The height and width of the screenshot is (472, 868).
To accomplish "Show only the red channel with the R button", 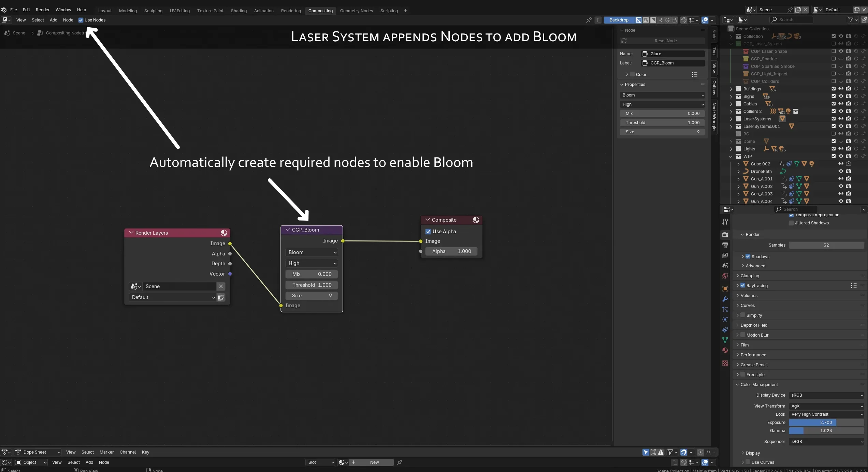I will 660,20.
